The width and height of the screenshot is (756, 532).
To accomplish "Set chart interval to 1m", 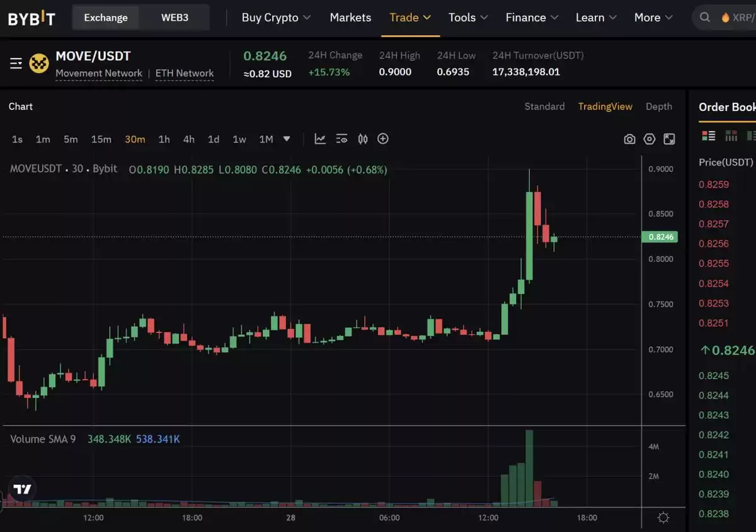I will 43,139.
